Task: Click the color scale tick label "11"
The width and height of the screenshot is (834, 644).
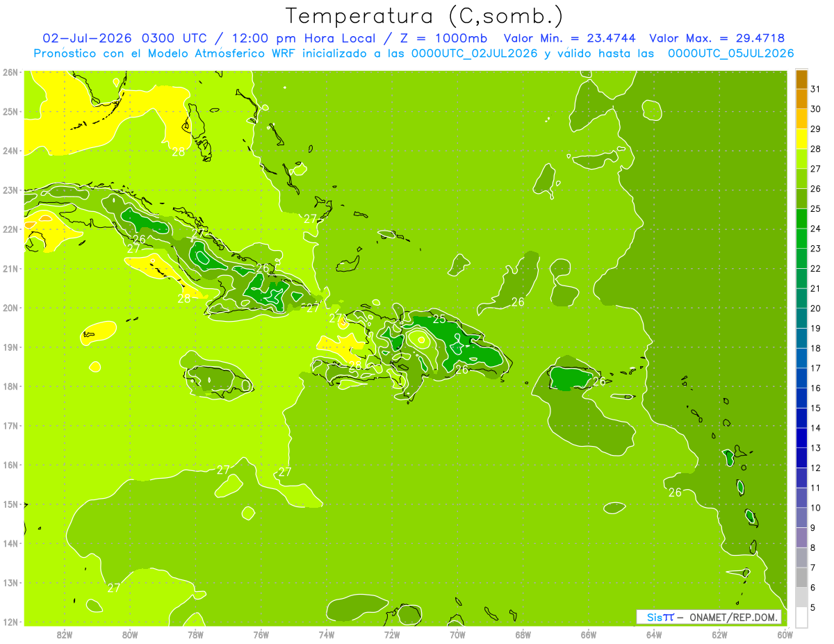Action: click(x=816, y=488)
